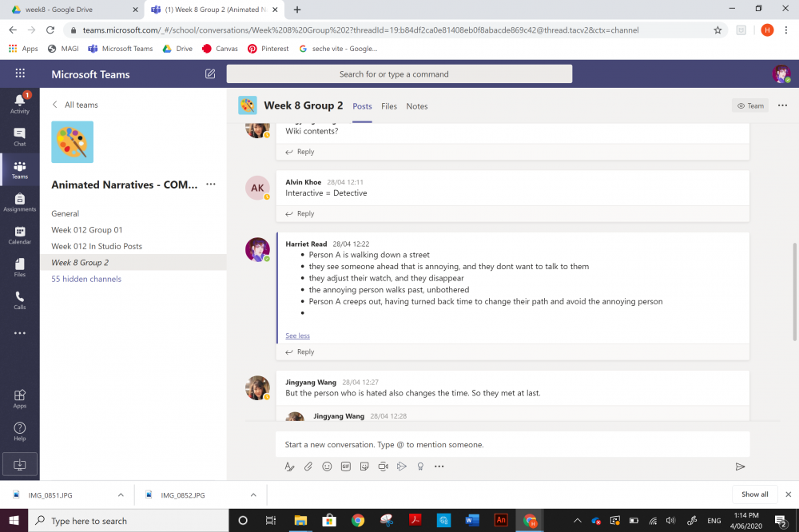Switch to the Files tab
The height and width of the screenshot is (532, 799).
[x=389, y=106]
